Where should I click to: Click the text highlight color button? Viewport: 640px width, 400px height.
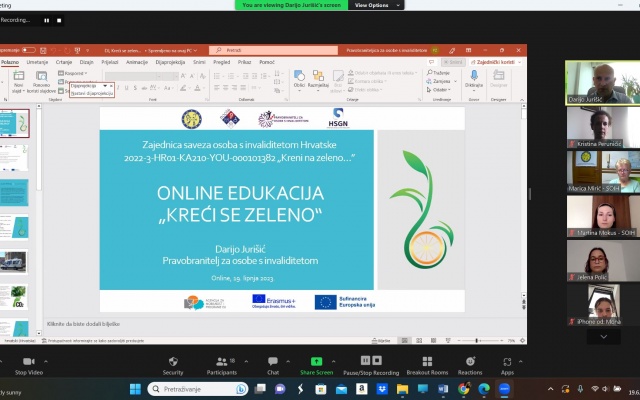(x=183, y=88)
